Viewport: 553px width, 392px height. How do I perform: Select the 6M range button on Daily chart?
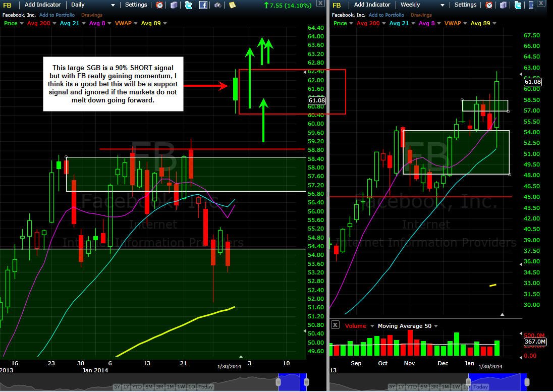point(148,387)
